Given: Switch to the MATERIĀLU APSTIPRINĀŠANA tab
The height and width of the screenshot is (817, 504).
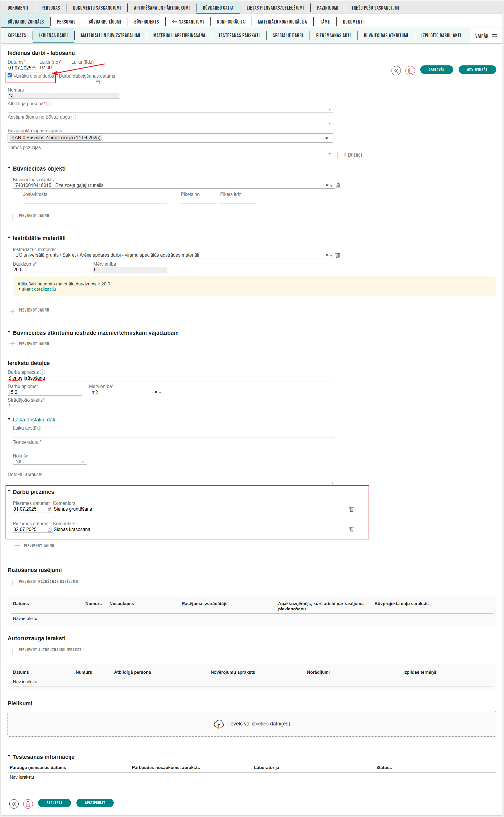Looking at the screenshot, I should pos(179,35).
